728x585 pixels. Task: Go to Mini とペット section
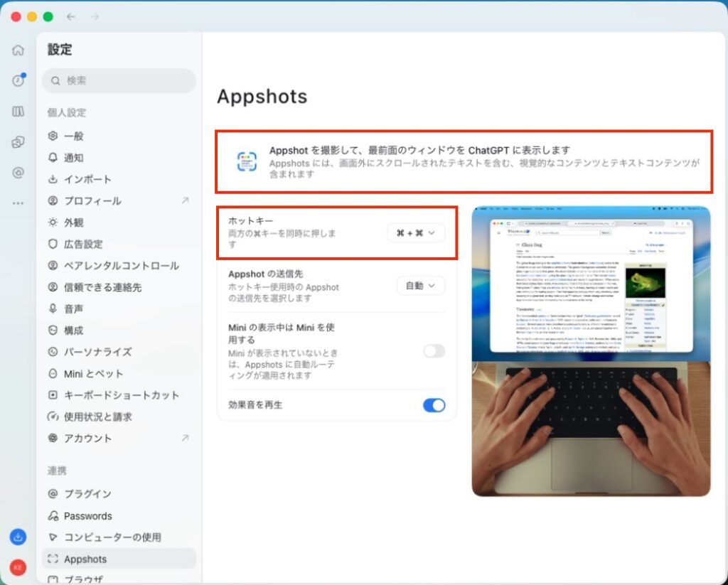[x=119, y=374]
